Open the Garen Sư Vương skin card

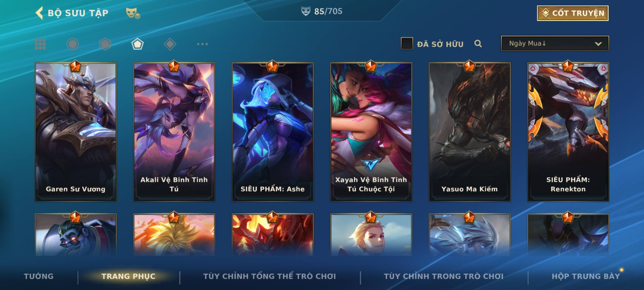76,132
